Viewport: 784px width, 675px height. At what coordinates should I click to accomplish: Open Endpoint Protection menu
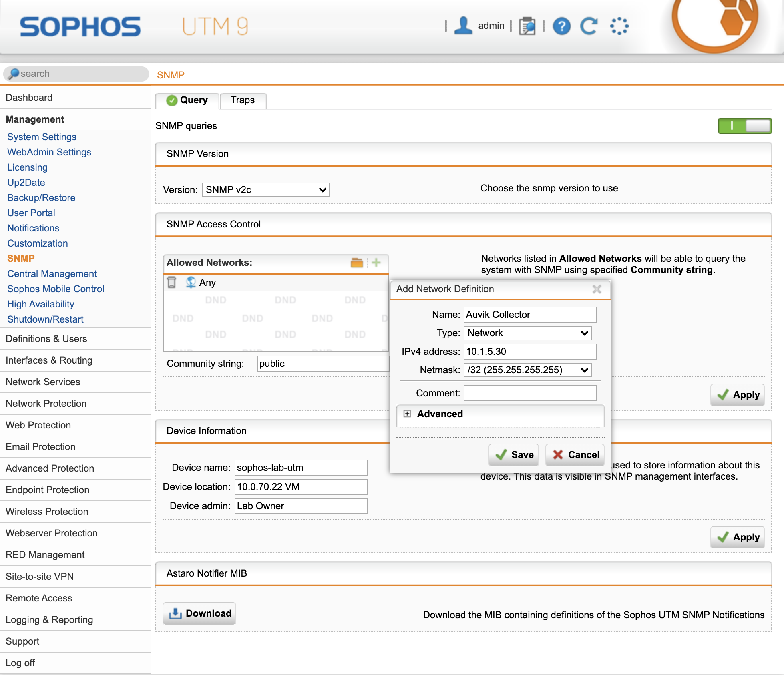(75, 490)
